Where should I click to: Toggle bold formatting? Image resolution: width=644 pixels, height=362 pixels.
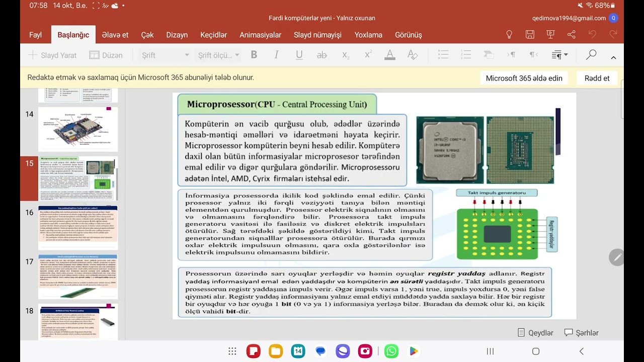pyautogui.click(x=254, y=55)
